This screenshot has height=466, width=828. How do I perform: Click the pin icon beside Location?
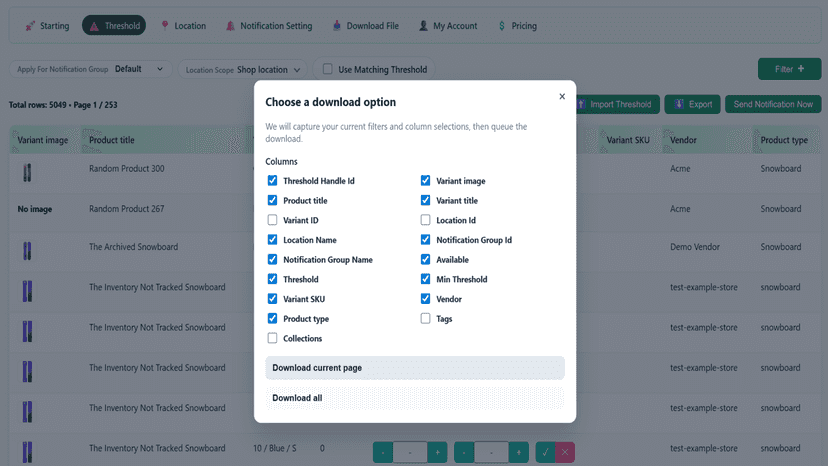point(165,25)
